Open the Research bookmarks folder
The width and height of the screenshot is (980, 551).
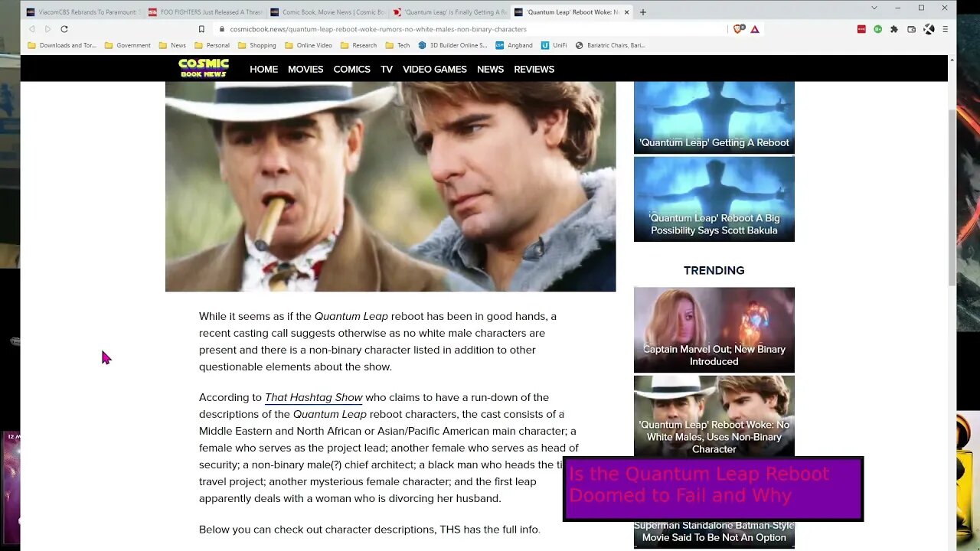(358, 45)
